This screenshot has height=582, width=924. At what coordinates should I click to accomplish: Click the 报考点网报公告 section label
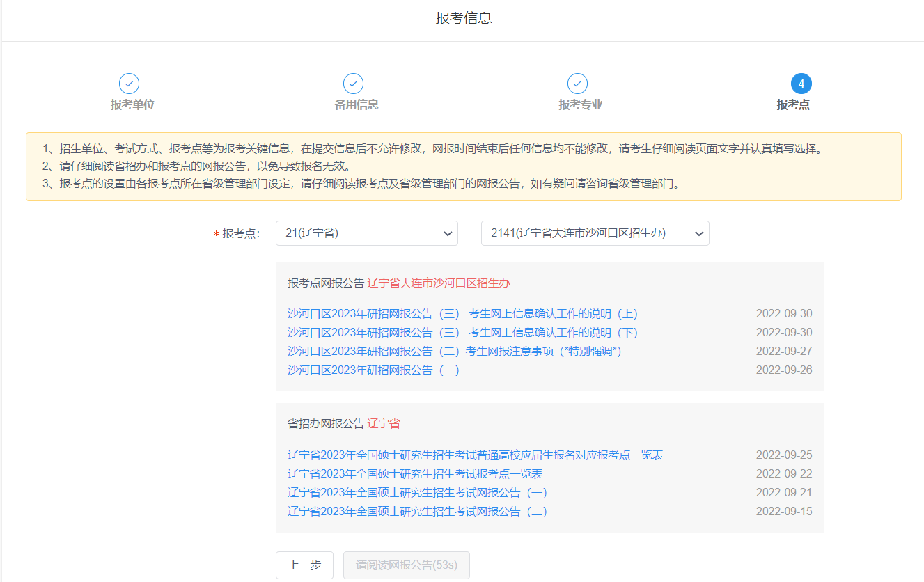[326, 283]
